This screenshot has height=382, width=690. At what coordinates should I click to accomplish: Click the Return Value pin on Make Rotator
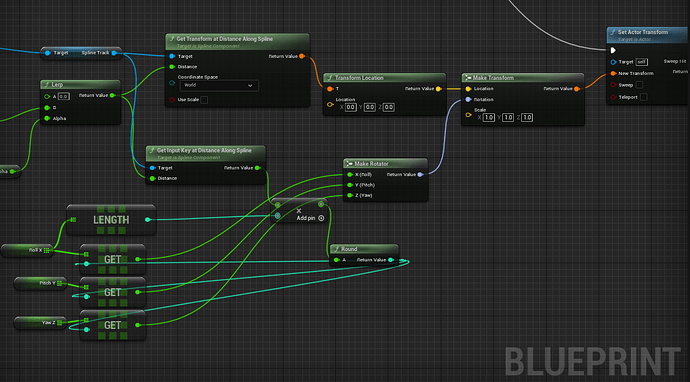420,175
